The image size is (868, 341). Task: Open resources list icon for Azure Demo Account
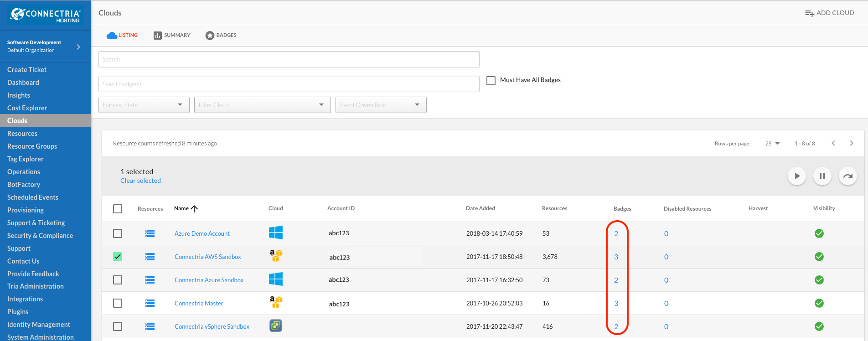150,233
